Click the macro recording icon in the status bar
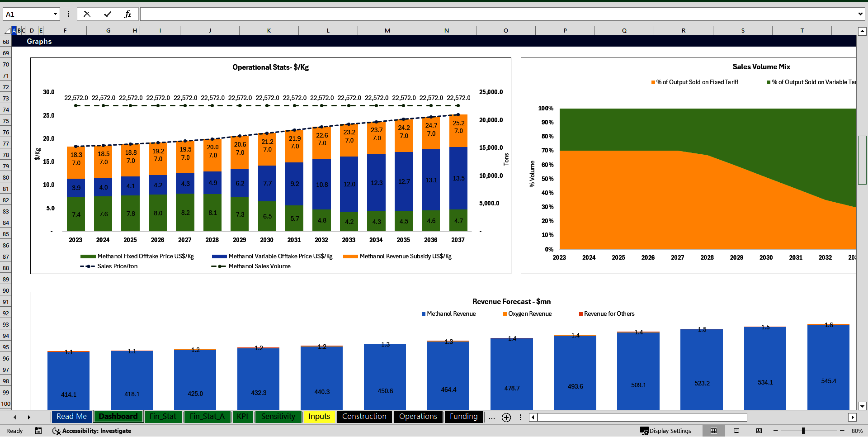Viewport: 868px width, 437px height. point(38,431)
